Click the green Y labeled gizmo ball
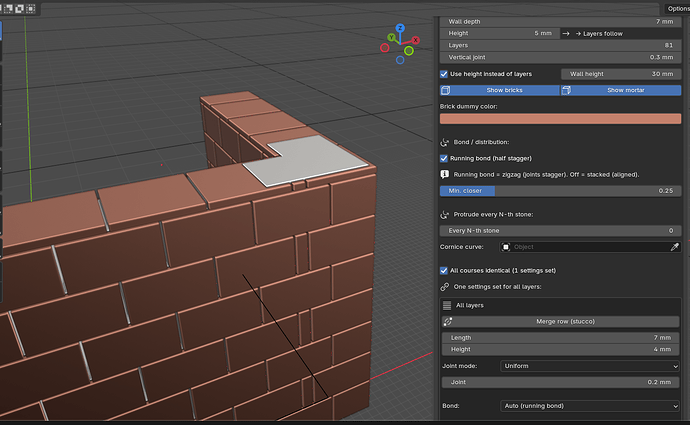 pyautogui.click(x=391, y=37)
